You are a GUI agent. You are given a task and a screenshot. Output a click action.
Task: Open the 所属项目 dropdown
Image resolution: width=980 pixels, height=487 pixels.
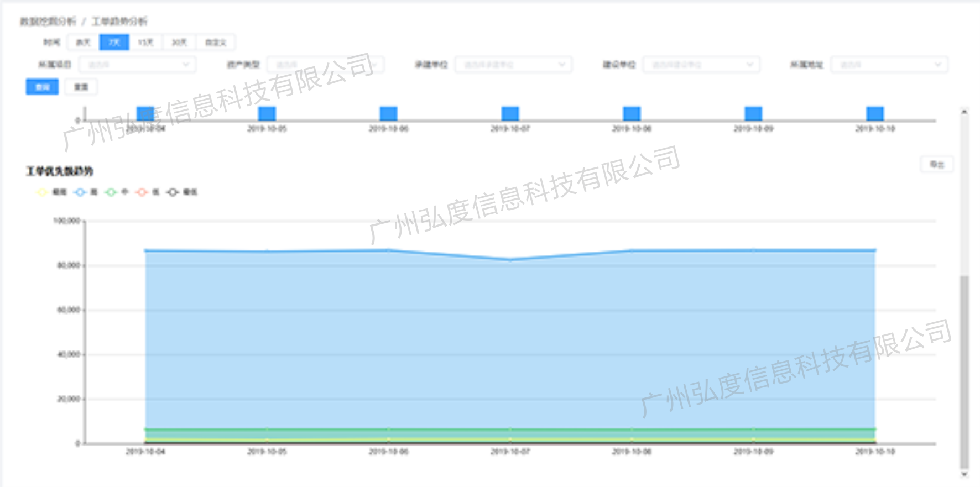137,65
